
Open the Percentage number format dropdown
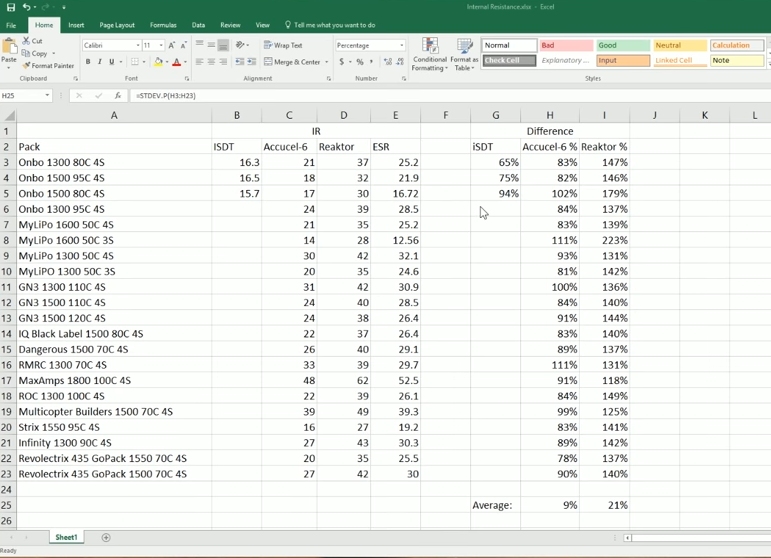(402, 45)
